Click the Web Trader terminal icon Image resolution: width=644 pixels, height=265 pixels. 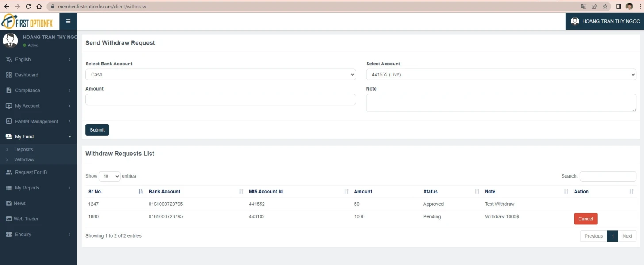point(9,219)
